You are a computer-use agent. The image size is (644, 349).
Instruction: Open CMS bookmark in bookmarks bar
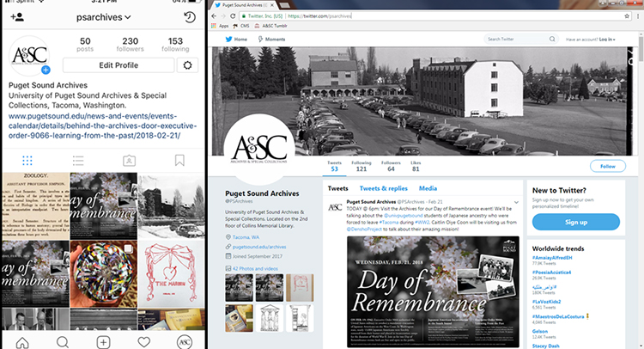(241, 26)
